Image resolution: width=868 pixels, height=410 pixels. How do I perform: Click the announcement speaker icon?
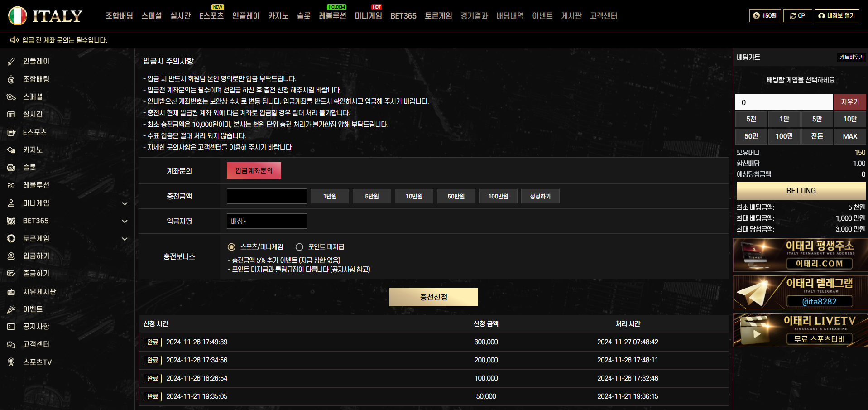coord(14,40)
